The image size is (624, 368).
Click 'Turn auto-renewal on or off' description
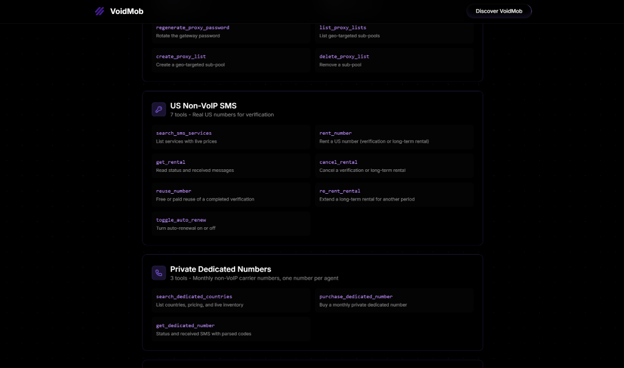click(x=186, y=228)
